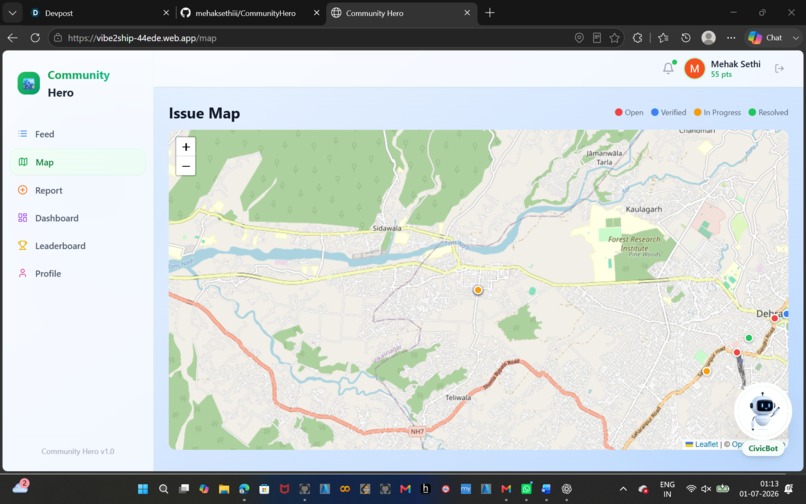This screenshot has height=504, width=806.
Task: Click the ENG IN language indicator
Action: click(x=667, y=489)
